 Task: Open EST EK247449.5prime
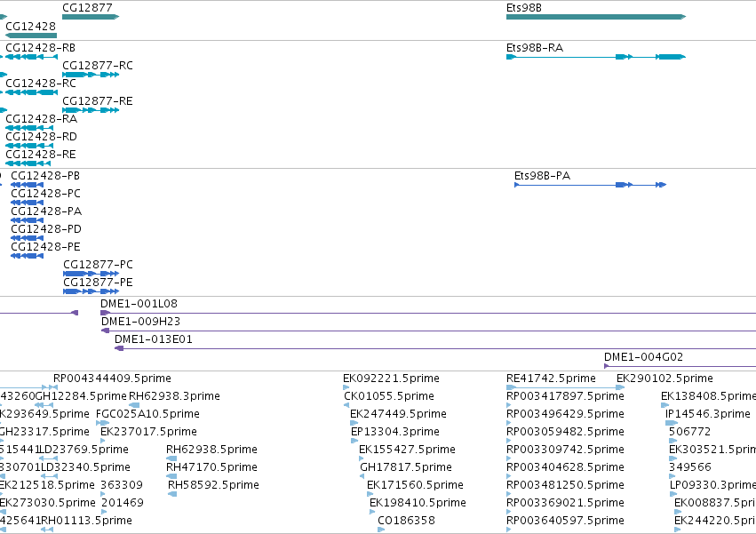coord(398,414)
